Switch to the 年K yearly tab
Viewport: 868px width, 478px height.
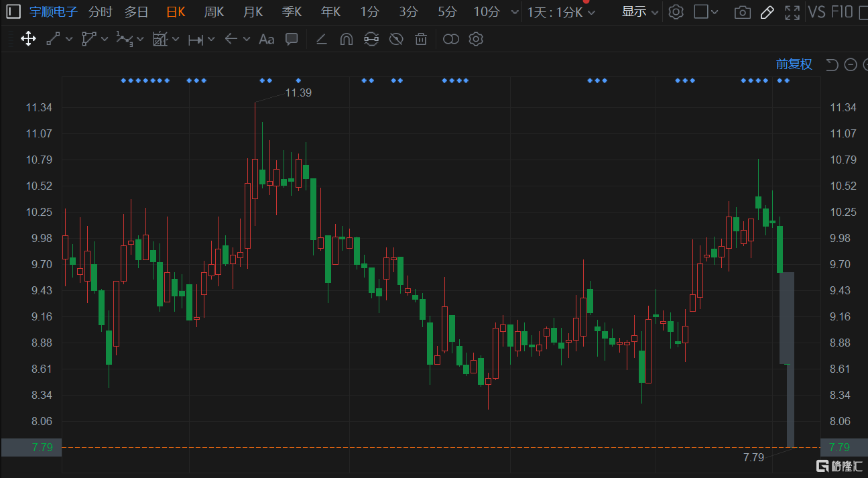tap(330, 12)
